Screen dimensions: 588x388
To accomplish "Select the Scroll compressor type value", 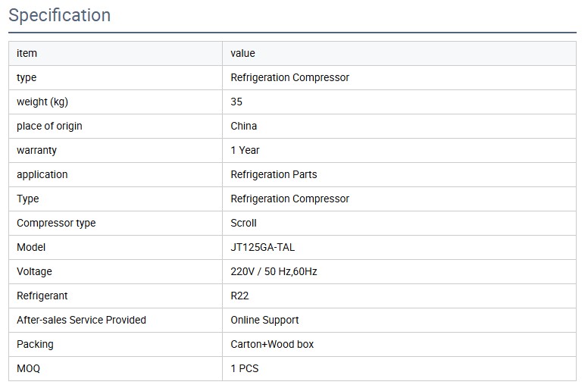I will [243, 223].
